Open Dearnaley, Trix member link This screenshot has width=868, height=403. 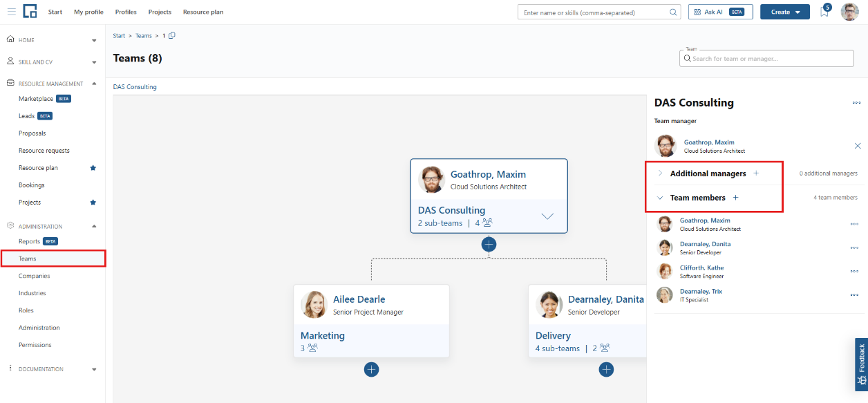point(701,291)
